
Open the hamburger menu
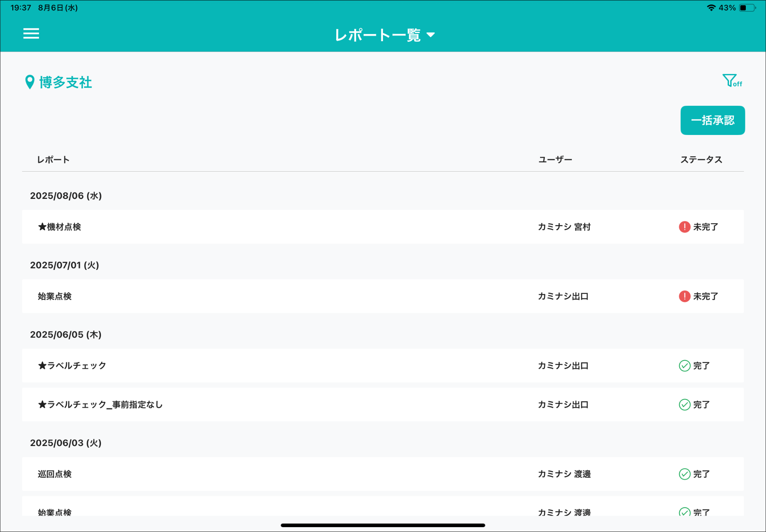[31, 34]
